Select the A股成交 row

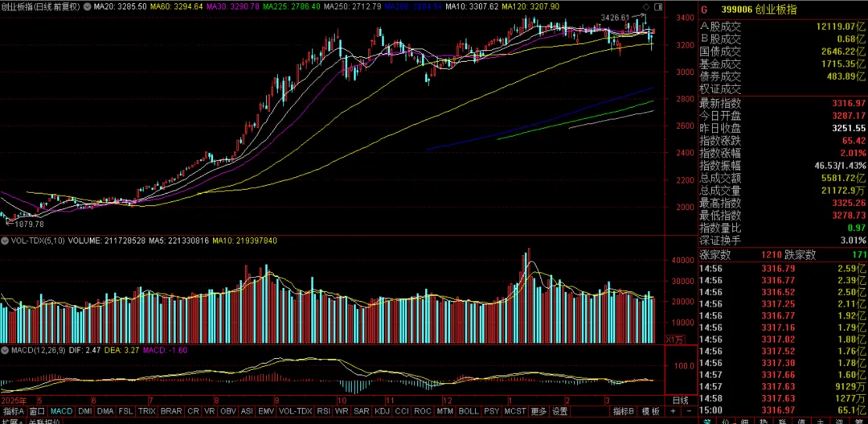(x=783, y=26)
